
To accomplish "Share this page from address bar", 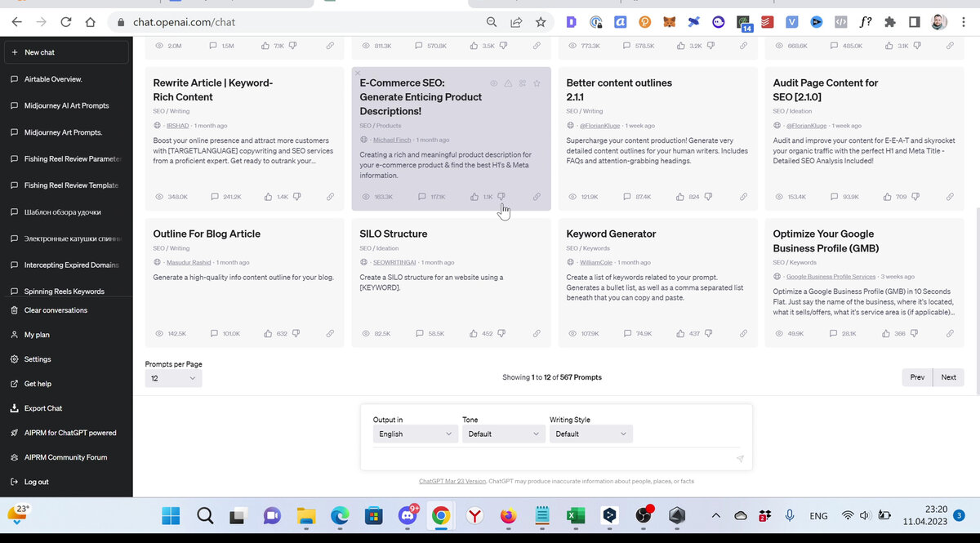I will pyautogui.click(x=516, y=22).
